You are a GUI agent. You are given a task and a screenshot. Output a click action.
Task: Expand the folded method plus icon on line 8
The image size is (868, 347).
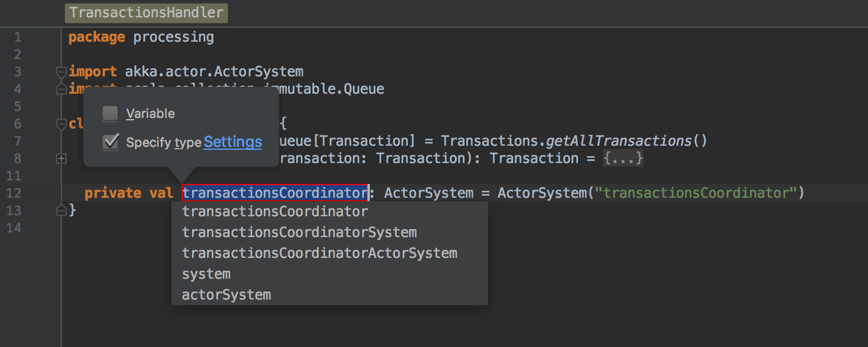pos(61,158)
